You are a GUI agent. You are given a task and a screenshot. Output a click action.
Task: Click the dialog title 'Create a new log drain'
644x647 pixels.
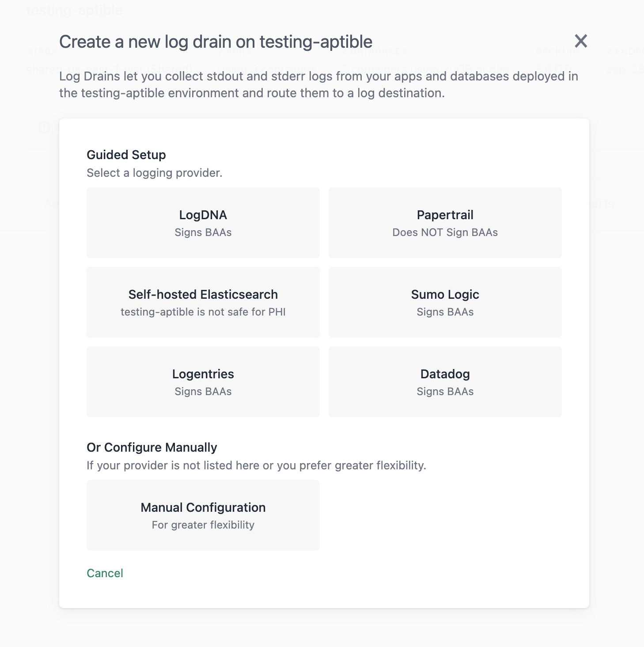point(216,42)
